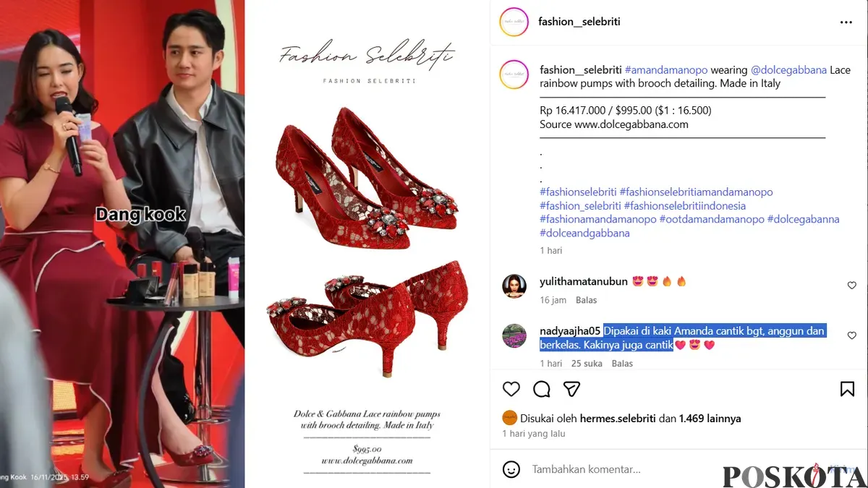
Task: Reply to yulithamatanubun's comment via Balas
Action: coord(586,300)
